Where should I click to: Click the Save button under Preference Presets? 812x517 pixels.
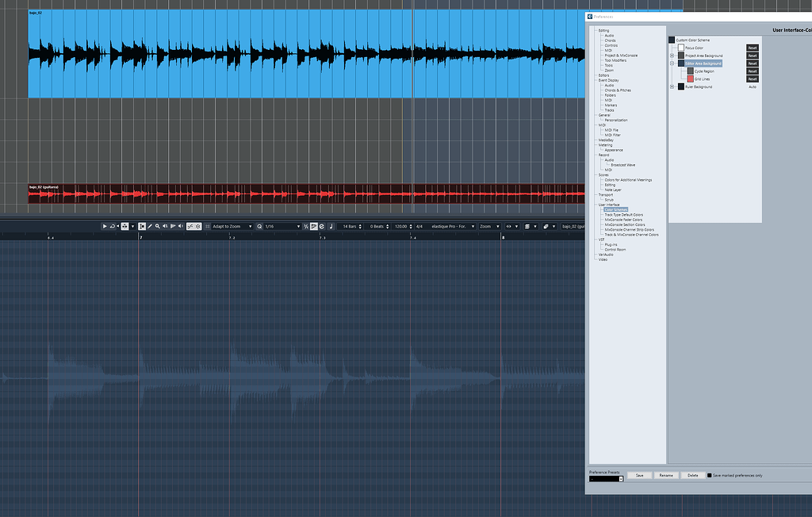click(x=639, y=474)
